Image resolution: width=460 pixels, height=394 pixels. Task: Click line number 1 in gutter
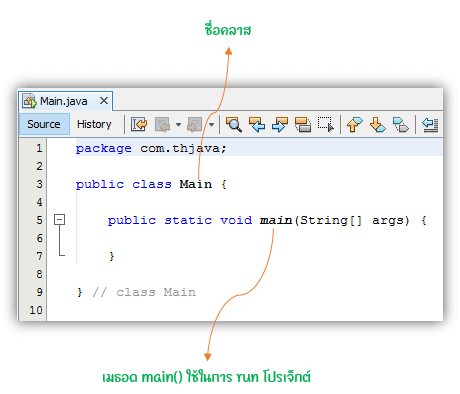[x=39, y=148]
